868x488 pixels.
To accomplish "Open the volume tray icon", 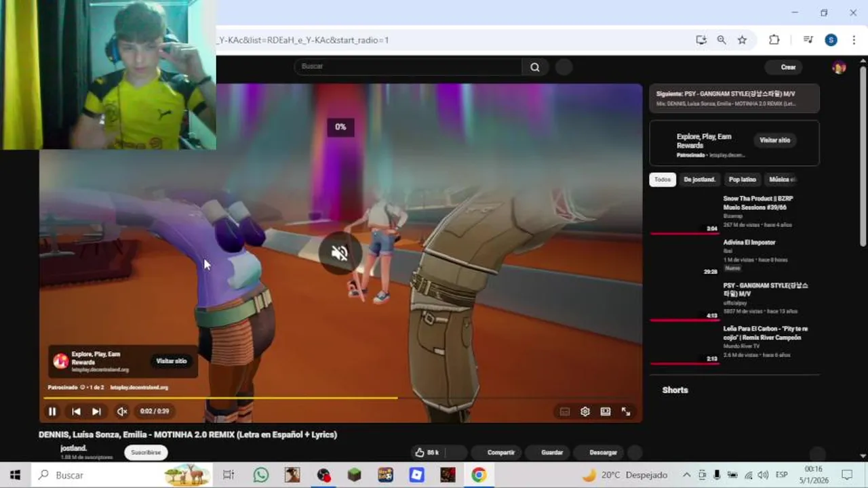I will point(763,475).
